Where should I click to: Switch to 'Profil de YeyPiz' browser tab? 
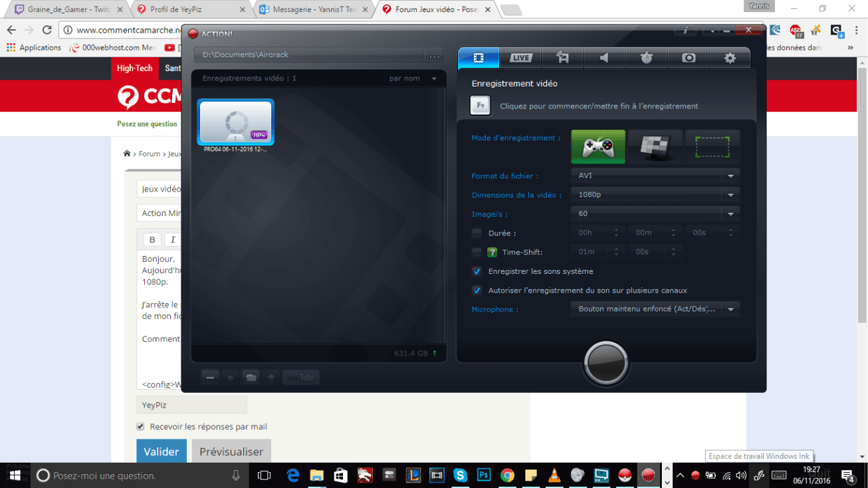(190, 9)
